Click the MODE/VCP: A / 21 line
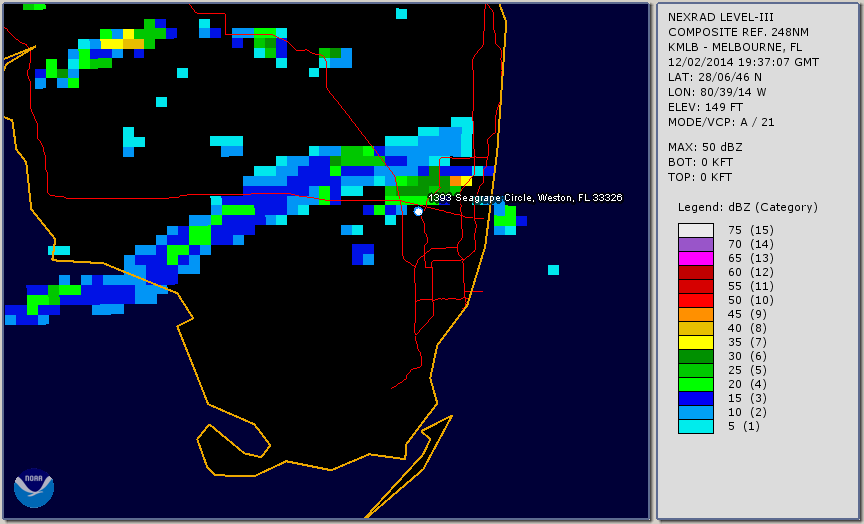864x524 pixels. click(721, 122)
